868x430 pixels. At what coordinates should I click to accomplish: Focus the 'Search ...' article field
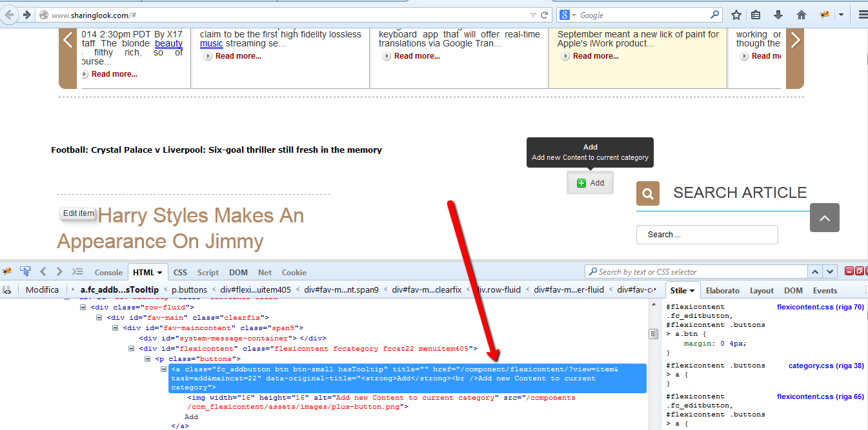[707, 235]
